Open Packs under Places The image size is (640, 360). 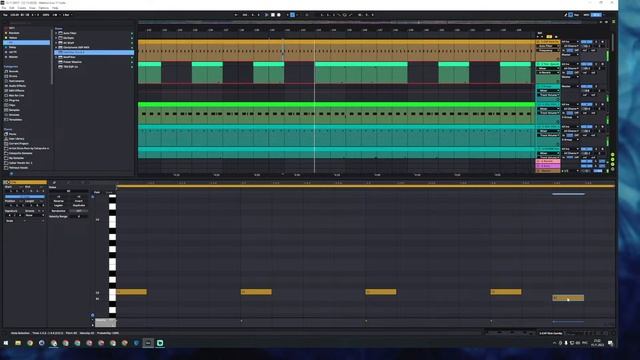point(13,134)
